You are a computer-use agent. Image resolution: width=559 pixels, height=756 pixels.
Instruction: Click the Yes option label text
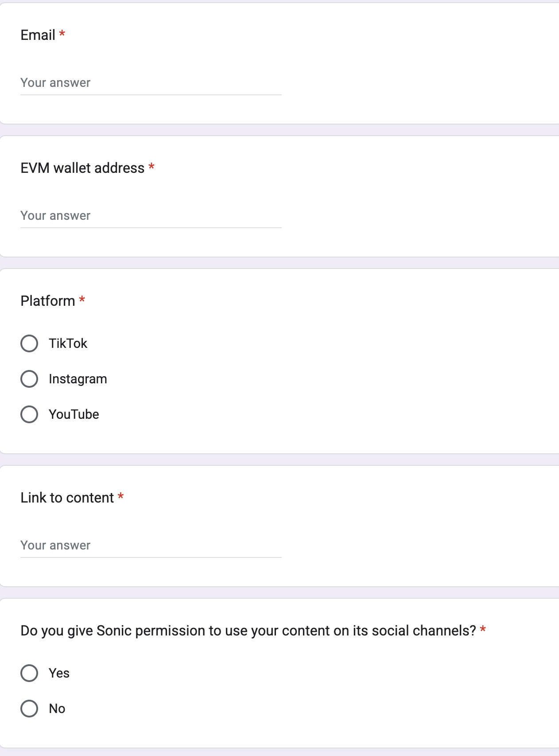[x=59, y=673]
